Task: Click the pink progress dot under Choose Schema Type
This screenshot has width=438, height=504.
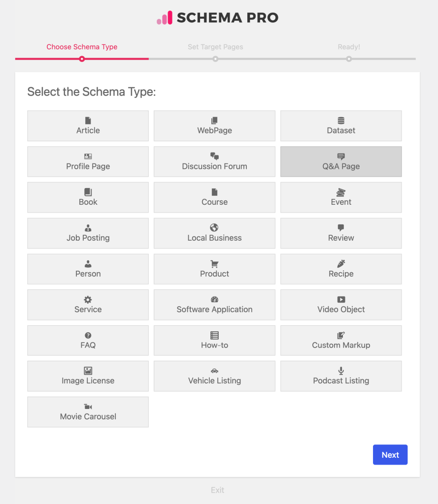Action: click(x=82, y=59)
